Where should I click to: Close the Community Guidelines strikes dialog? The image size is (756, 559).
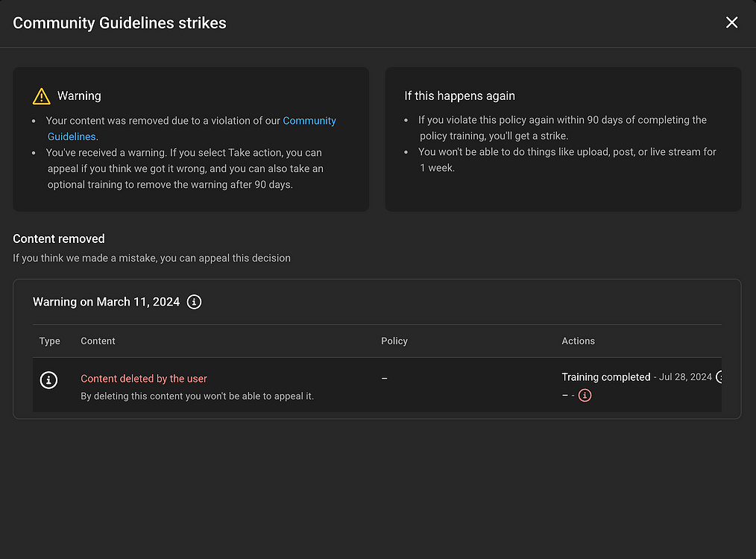click(731, 22)
